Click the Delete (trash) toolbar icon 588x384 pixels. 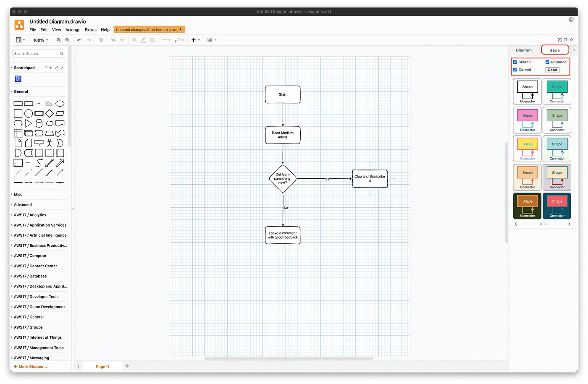click(101, 40)
